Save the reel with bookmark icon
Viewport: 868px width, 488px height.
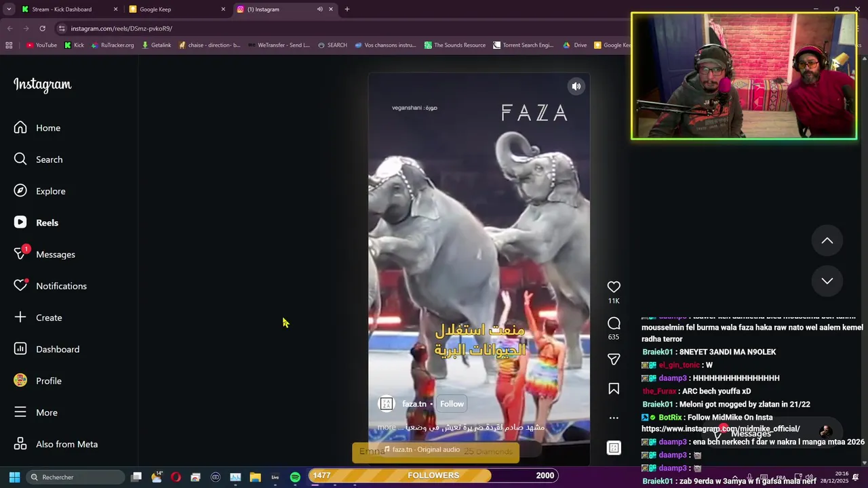[x=614, y=388]
